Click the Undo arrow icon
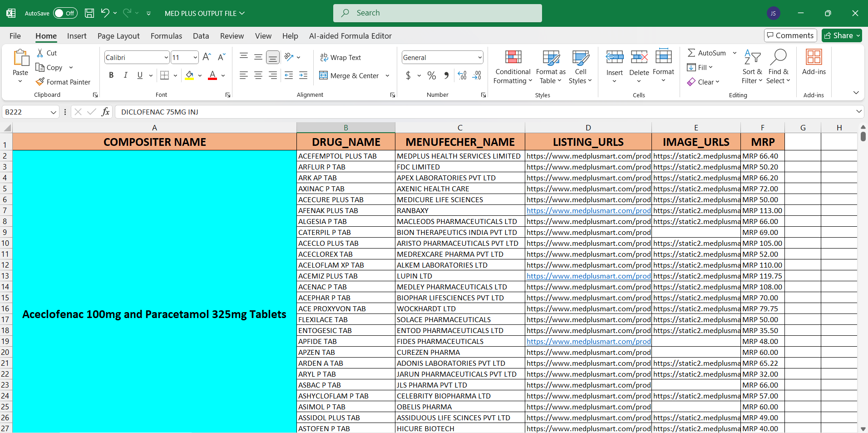 [105, 13]
